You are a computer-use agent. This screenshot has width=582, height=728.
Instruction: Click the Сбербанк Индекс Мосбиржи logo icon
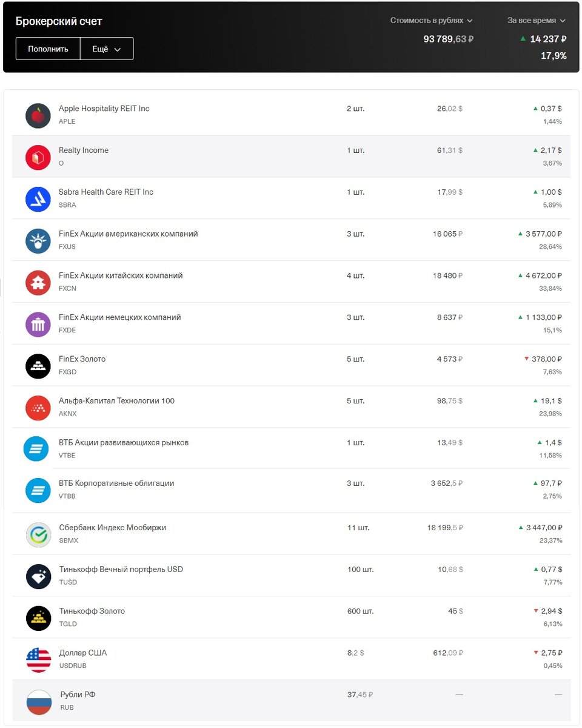tap(38, 534)
